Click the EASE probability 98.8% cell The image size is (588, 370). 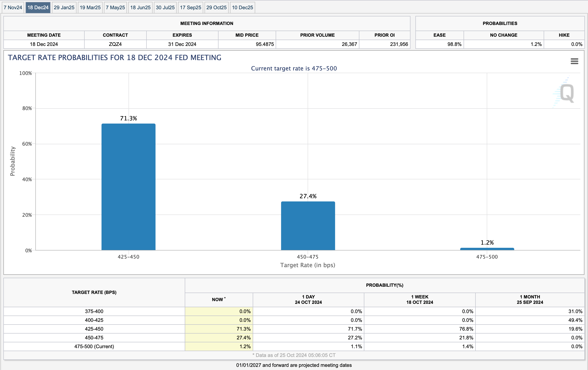coord(439,44)
